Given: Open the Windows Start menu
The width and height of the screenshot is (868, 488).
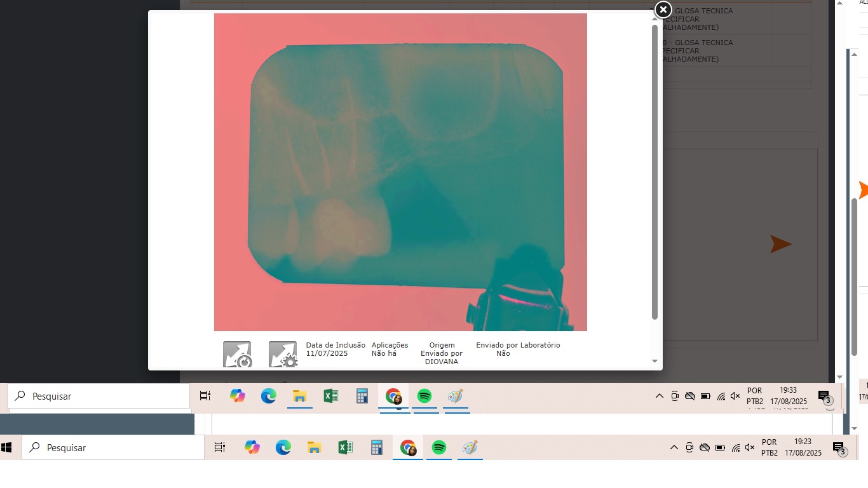Looking at the screenshot, I should tap(7, 447).
